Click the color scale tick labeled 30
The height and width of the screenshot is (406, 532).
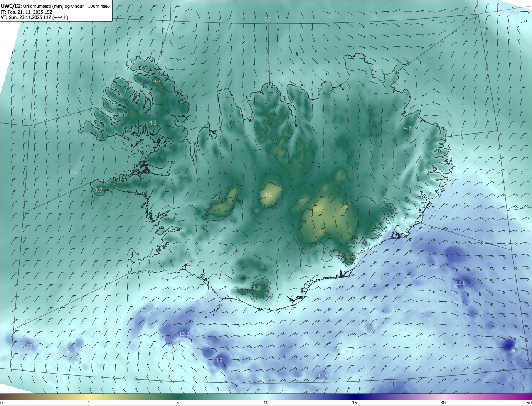443,403
